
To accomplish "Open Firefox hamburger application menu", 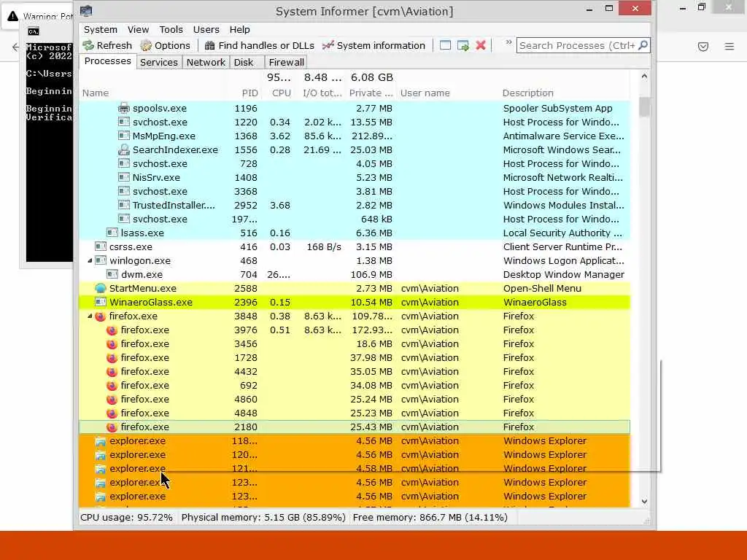I will (729, 46).
